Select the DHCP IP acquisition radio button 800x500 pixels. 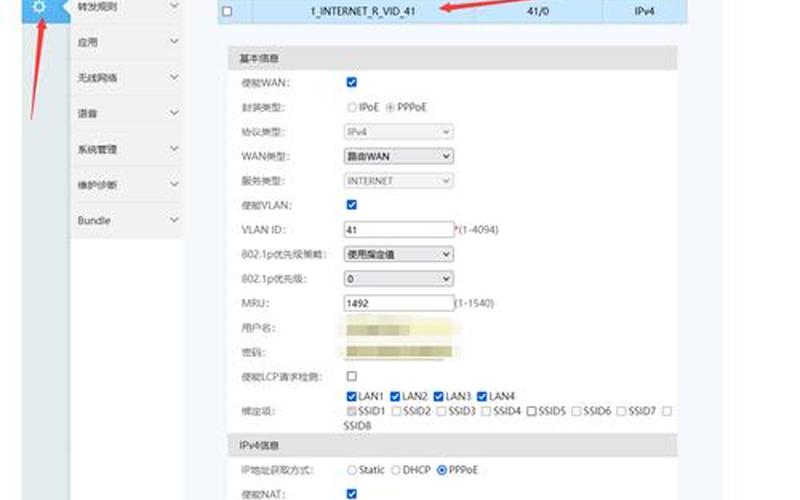(395, 470)
